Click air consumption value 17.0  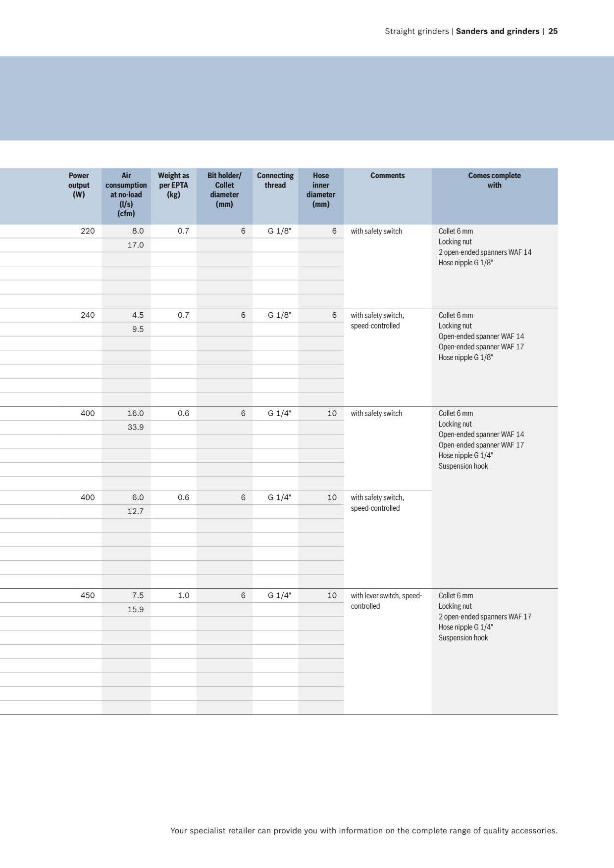coord(136,245)
